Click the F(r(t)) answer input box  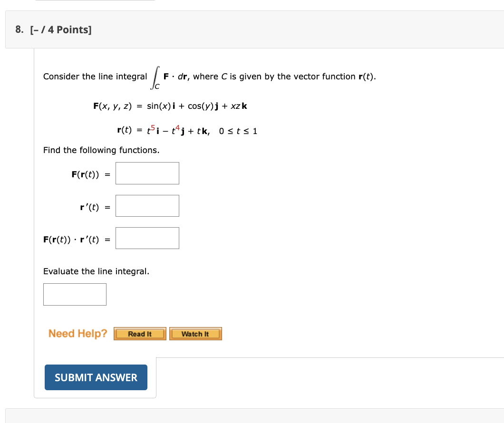pyautogui.click(x=147, y=173)
